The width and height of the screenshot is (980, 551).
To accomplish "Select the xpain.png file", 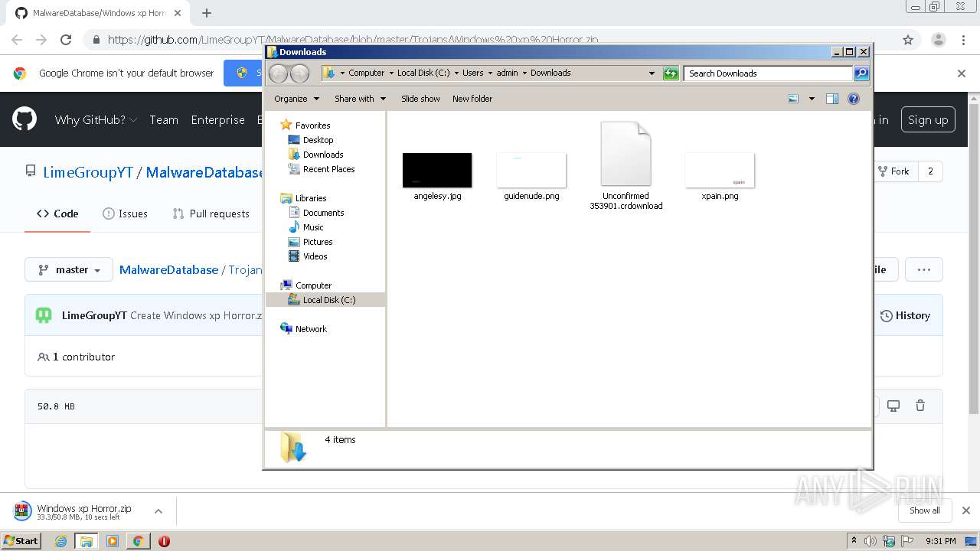I will tap(720, 176).
